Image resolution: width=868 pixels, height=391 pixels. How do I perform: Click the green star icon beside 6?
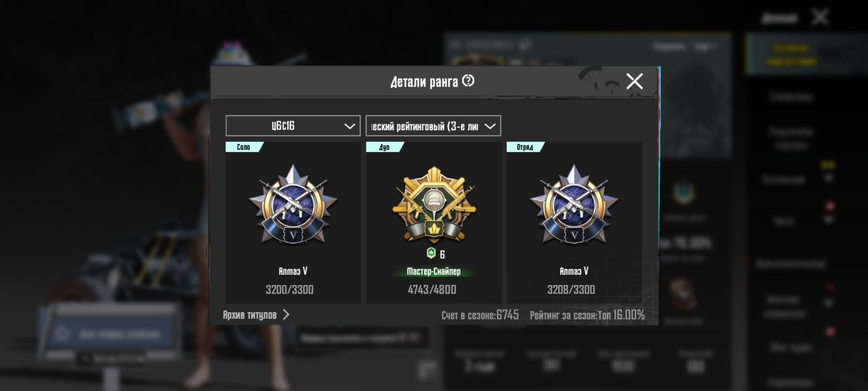coord(431,253)
